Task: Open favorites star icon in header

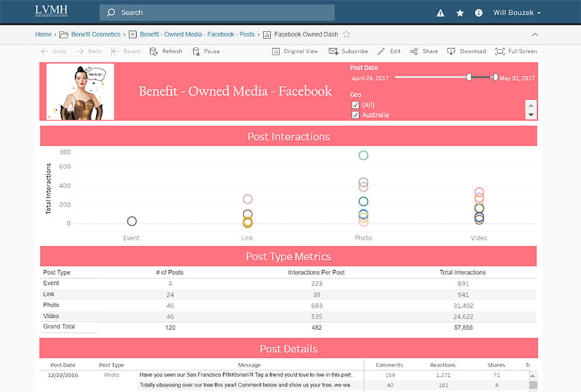Action: (460, 13)
